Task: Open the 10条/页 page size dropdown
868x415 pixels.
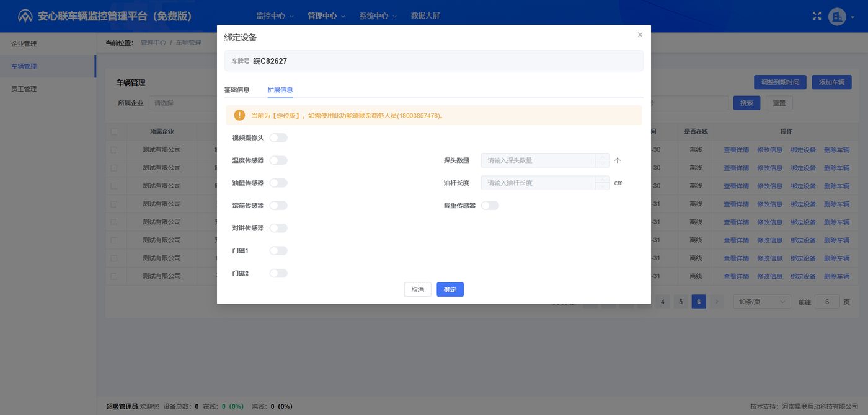Action: click(x=762, y=302)
